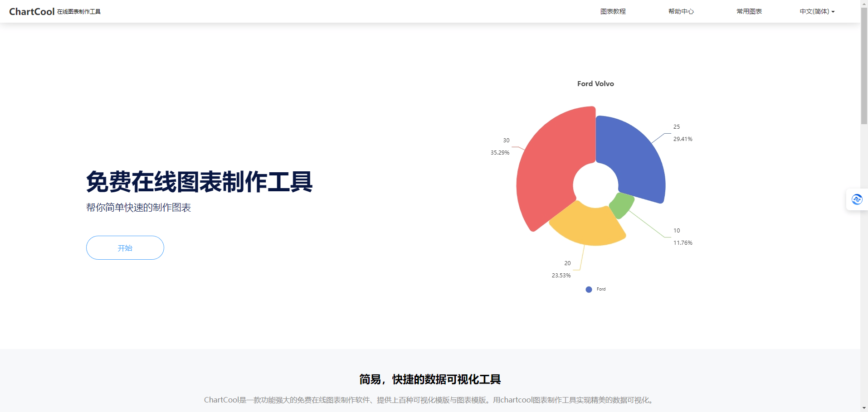Screen dimensions: 868x412
Task: Click the blue legend dot beside Ford
Action: pos(588,289)
